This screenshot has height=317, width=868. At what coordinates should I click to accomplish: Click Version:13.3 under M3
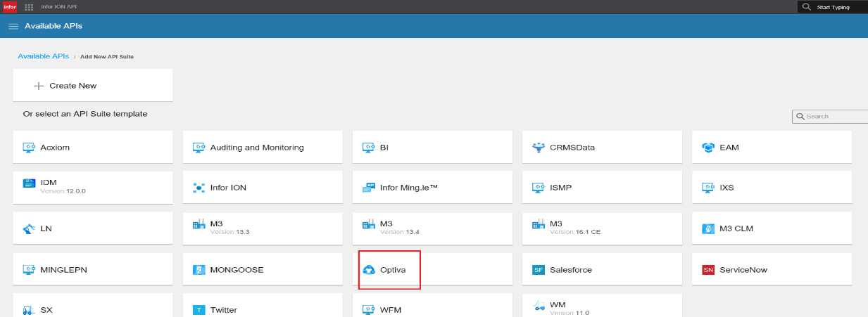[x=229, y=232]
